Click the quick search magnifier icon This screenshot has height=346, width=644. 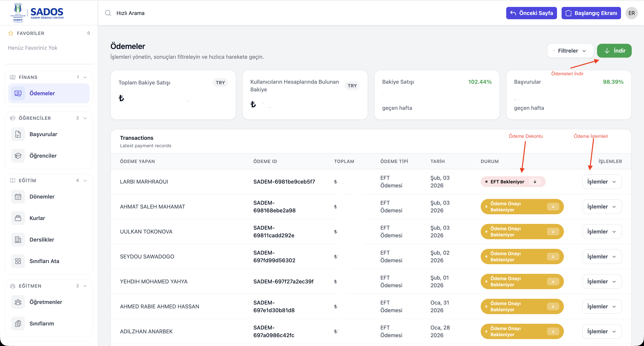(x=108, y=13)
